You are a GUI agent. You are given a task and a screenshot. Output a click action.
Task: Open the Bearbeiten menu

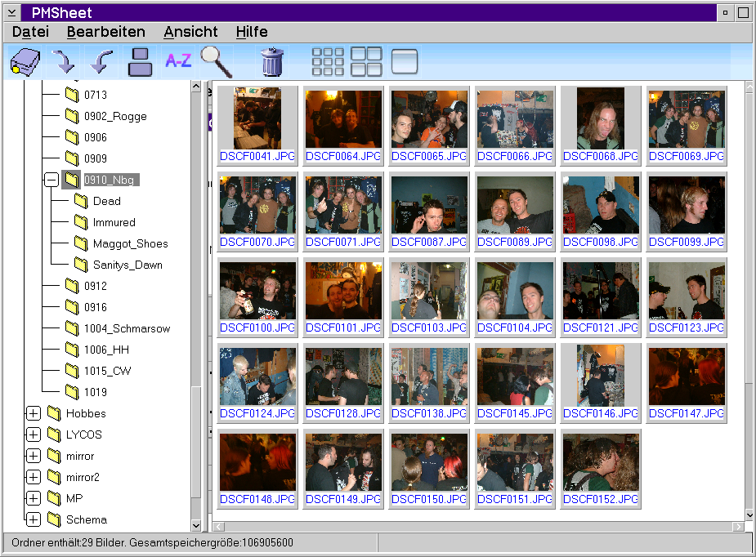(x=106, y=32)
